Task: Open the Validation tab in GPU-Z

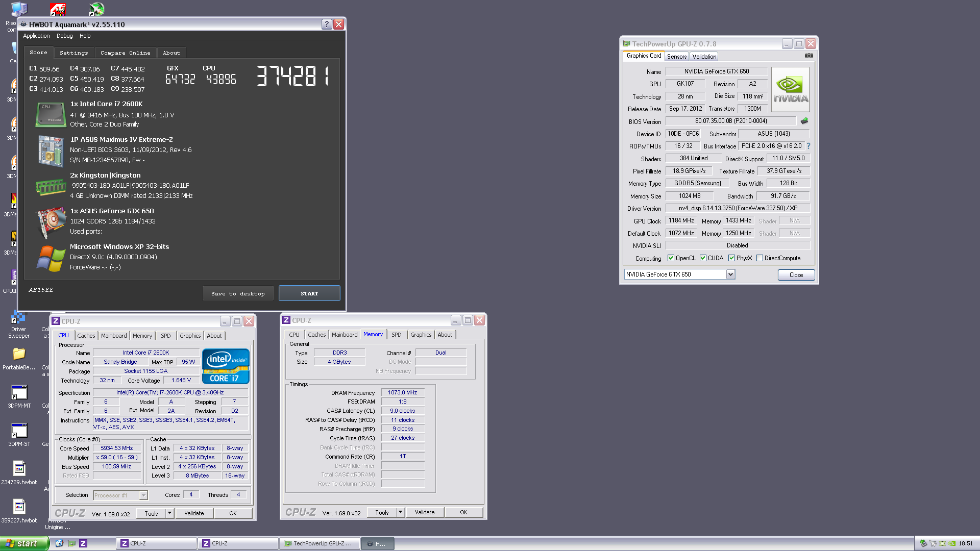Action: (704, 56)
